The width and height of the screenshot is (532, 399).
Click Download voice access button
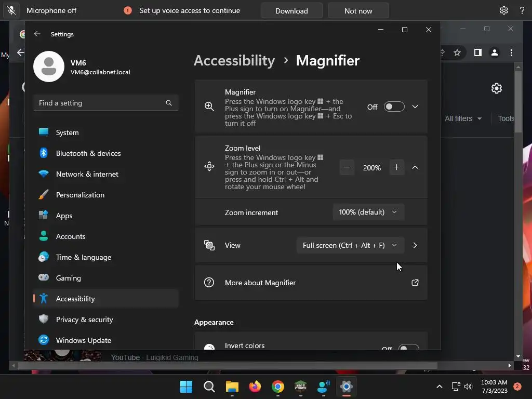tap(292, 10)
